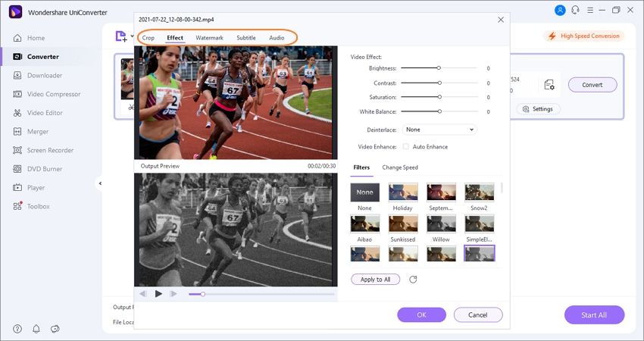The image size is (644, 341).
Task: Click the Cancel button
Action: [478, 315]
